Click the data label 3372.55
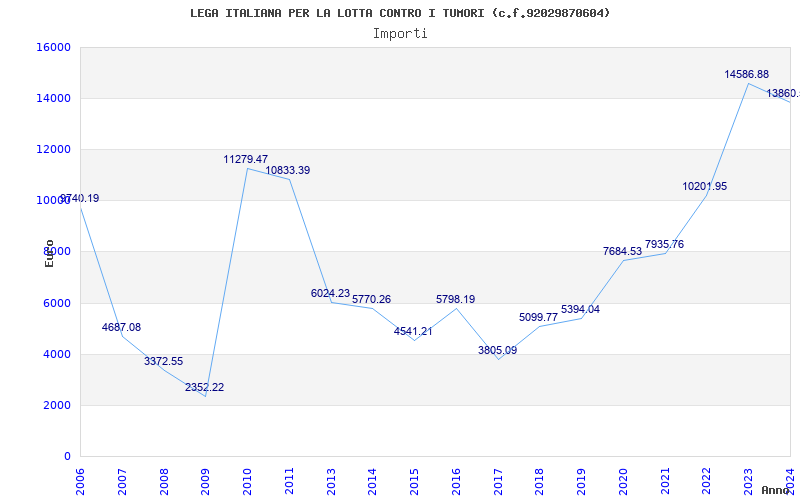The width and height of the screenshot is (800, 500). pos(163,362)
